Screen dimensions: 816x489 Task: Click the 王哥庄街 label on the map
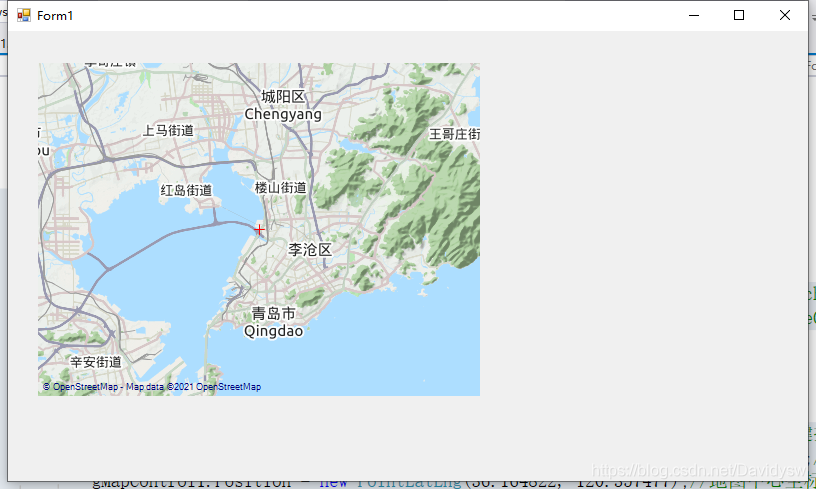(x=454, y=134)
